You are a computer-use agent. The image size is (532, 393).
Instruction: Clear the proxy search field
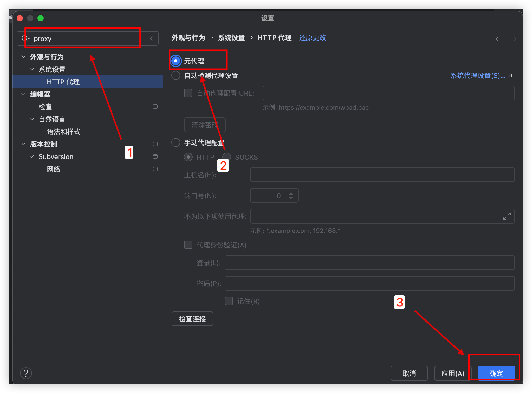click(151, 38)
